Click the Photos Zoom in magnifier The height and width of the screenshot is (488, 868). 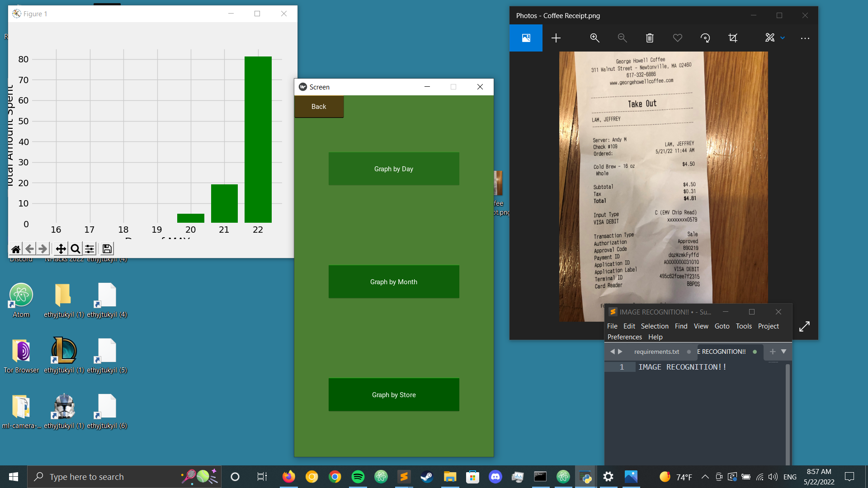coord(594,38)
